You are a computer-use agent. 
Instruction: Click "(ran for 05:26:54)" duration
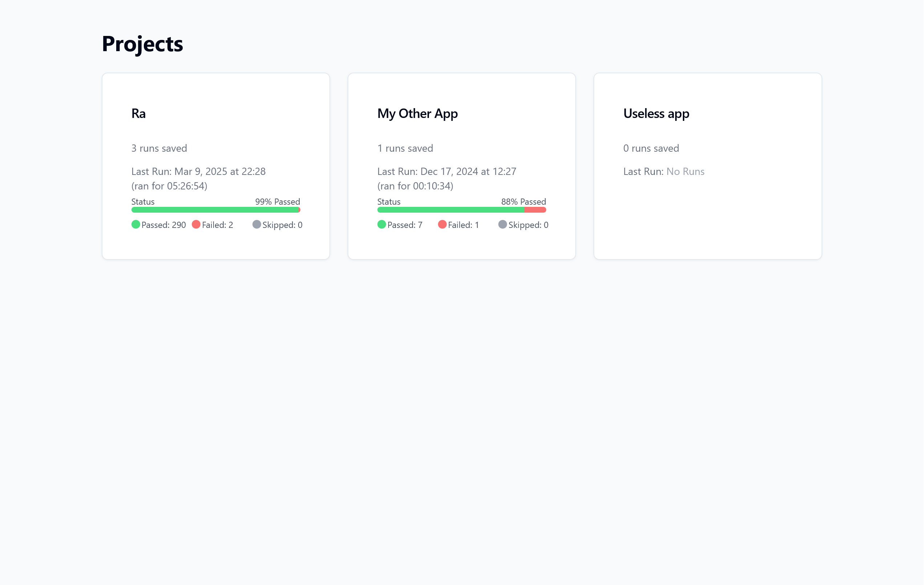[169, 186]
